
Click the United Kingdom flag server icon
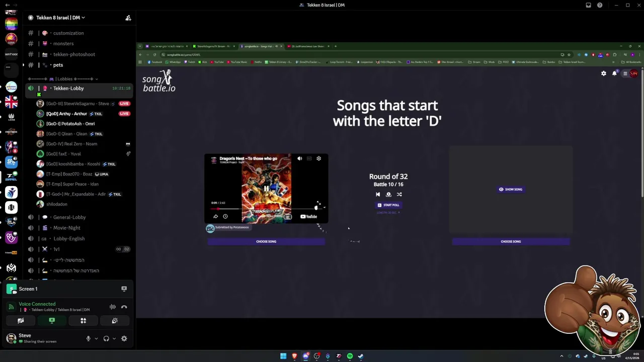pyautogui.click(x=11, y=102)
